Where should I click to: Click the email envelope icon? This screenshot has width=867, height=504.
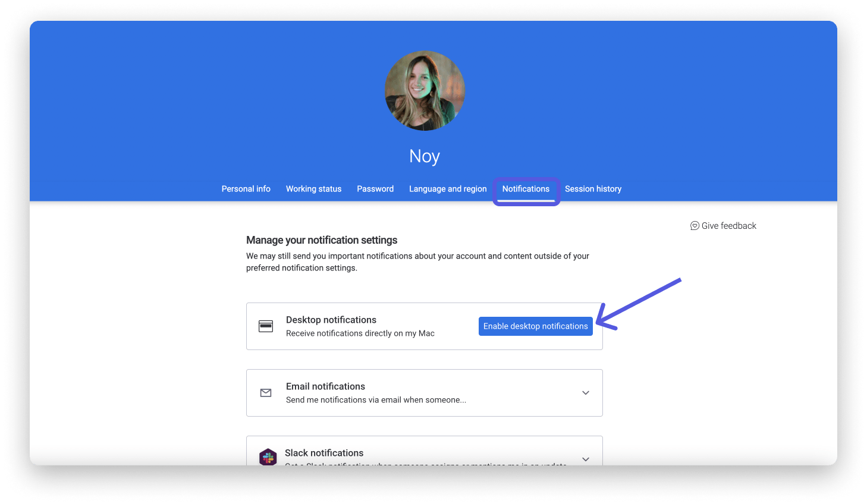click(x=266, y=393)
